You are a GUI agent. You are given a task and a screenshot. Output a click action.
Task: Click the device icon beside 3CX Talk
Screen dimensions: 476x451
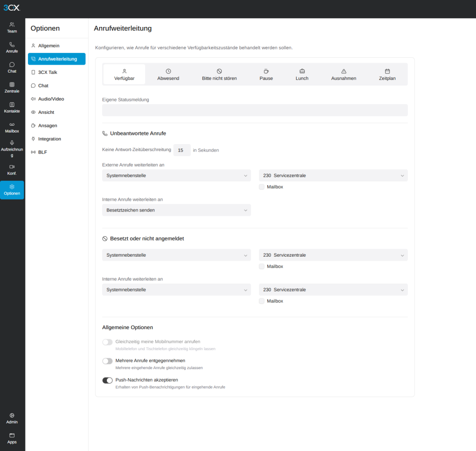(x=33, y=72)
